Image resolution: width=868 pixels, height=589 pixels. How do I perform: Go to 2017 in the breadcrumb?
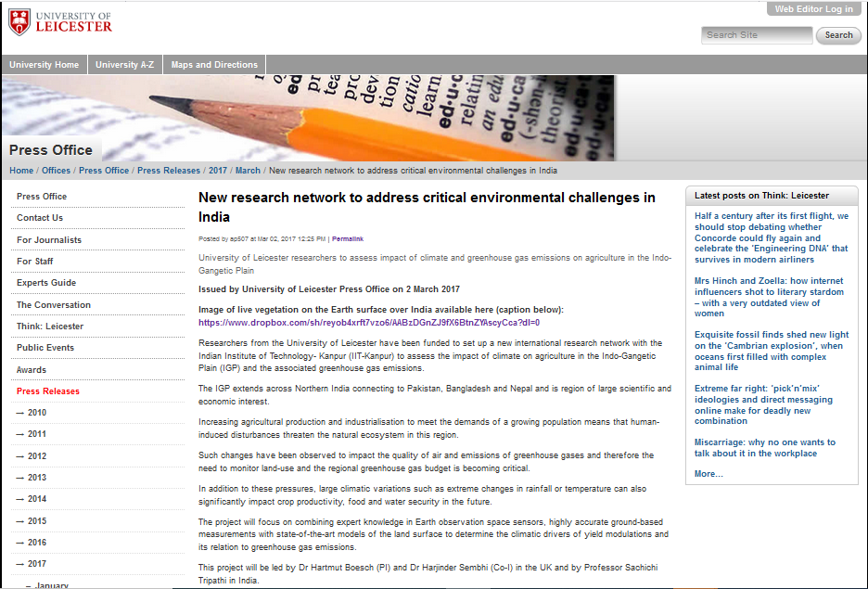218,171
